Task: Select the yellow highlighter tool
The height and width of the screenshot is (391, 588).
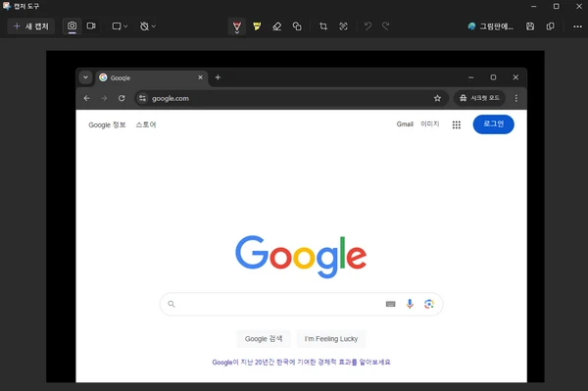Action: pos(257,26)
